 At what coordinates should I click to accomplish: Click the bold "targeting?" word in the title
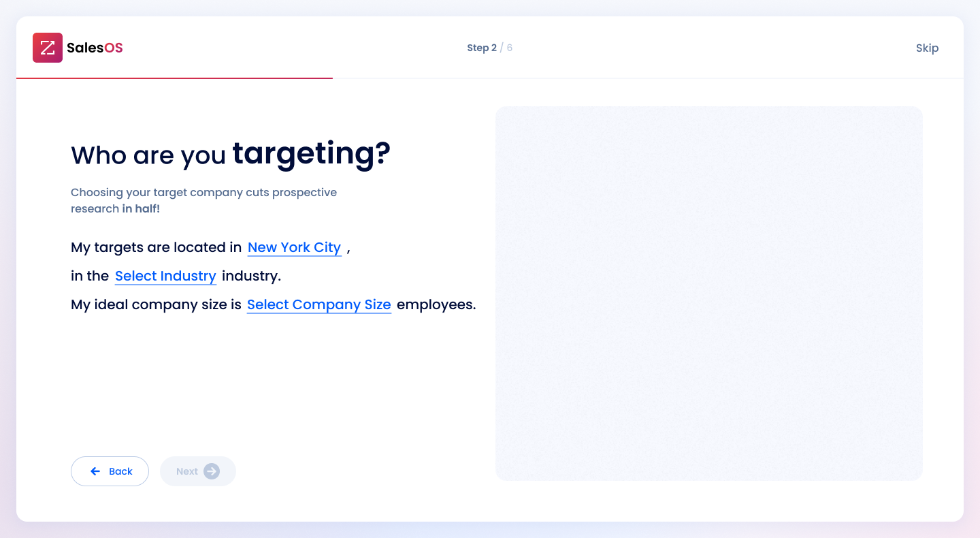[x=312, y=154]
